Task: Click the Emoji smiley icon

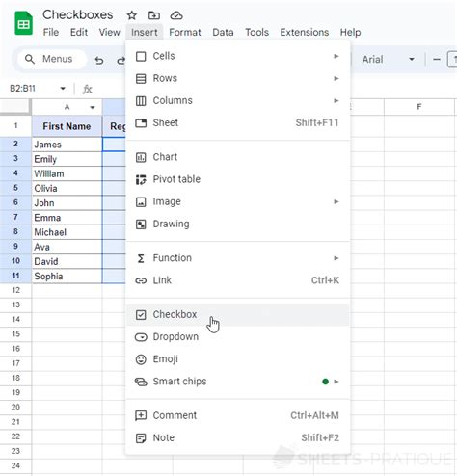Action: coord(141,359)
